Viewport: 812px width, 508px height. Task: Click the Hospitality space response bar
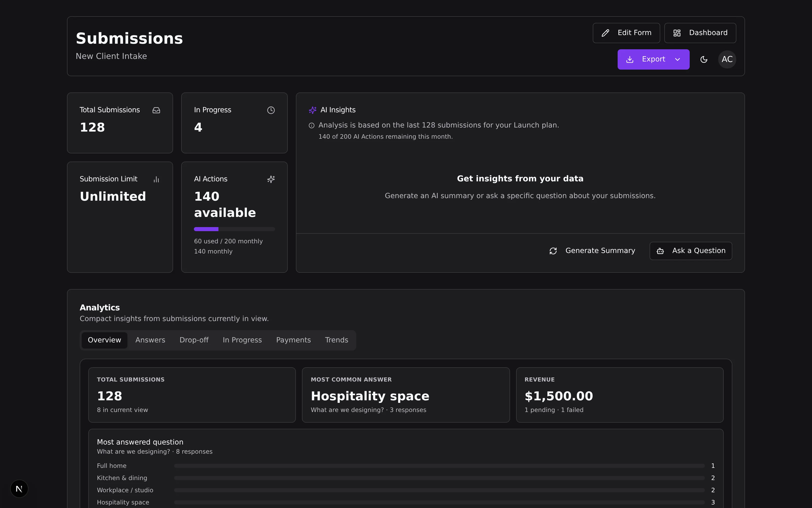click(439, 503)
